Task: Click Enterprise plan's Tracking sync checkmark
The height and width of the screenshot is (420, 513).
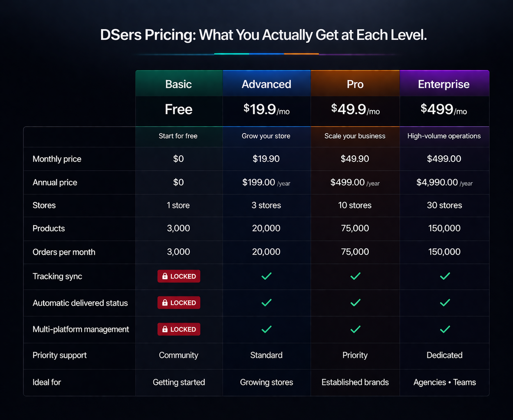Action: click(x=444, y=276)
